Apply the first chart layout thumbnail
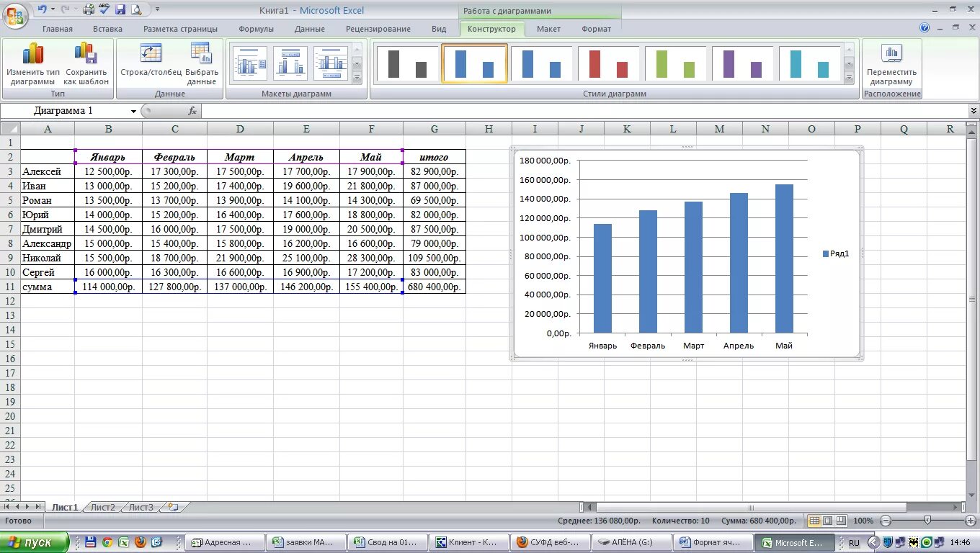This screenshot has width=980, height=553. coord(250,64)
